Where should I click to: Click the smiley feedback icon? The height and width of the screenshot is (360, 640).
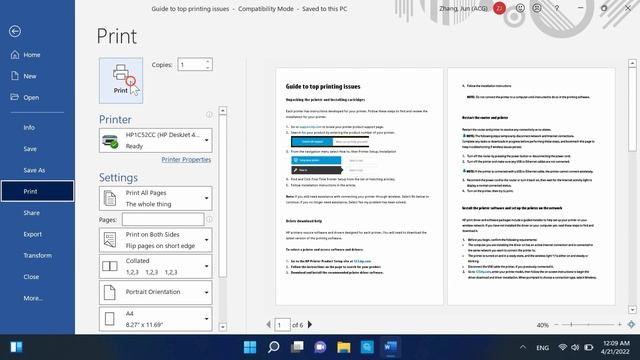coord(520,8)
